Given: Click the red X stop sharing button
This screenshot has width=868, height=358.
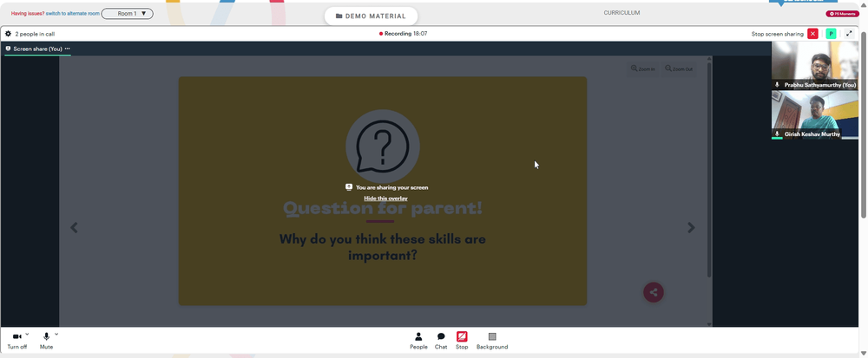Looking at the screenshot, I should [812, 34].
